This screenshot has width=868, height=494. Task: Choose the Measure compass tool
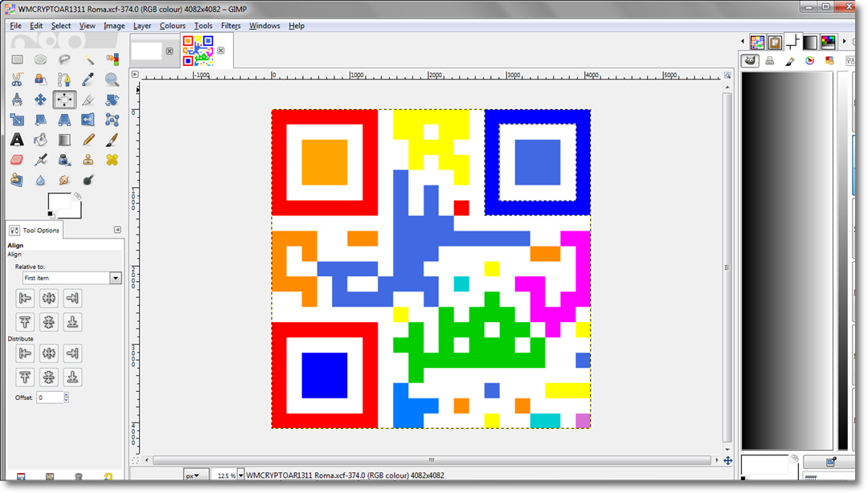[x=17, y=100]
